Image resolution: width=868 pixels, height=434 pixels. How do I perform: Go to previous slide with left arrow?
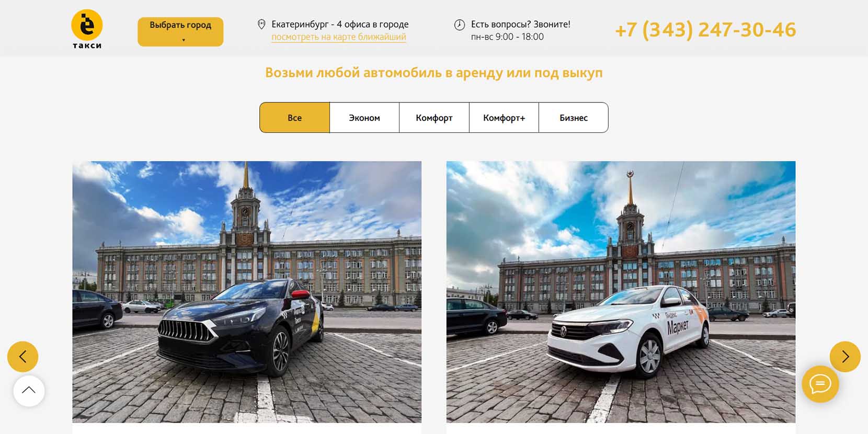[22, 357]
